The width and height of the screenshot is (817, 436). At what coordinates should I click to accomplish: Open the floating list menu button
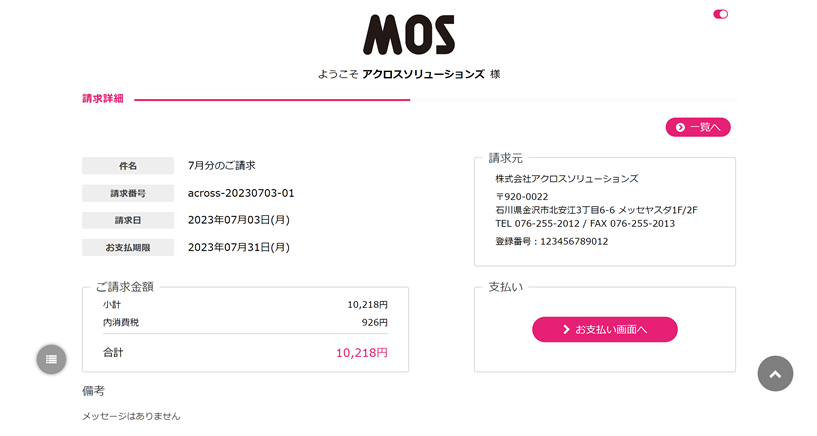click(51, 359)
